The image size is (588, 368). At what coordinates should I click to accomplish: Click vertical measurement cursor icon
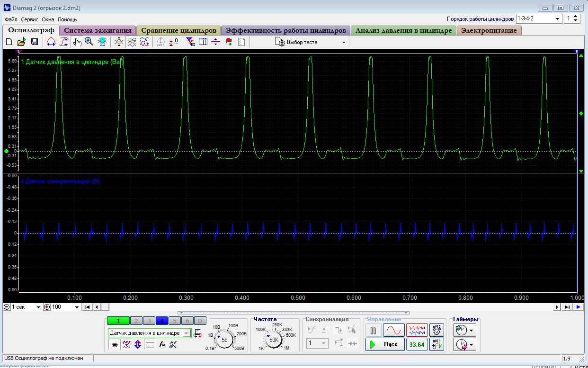pos(64,42)
